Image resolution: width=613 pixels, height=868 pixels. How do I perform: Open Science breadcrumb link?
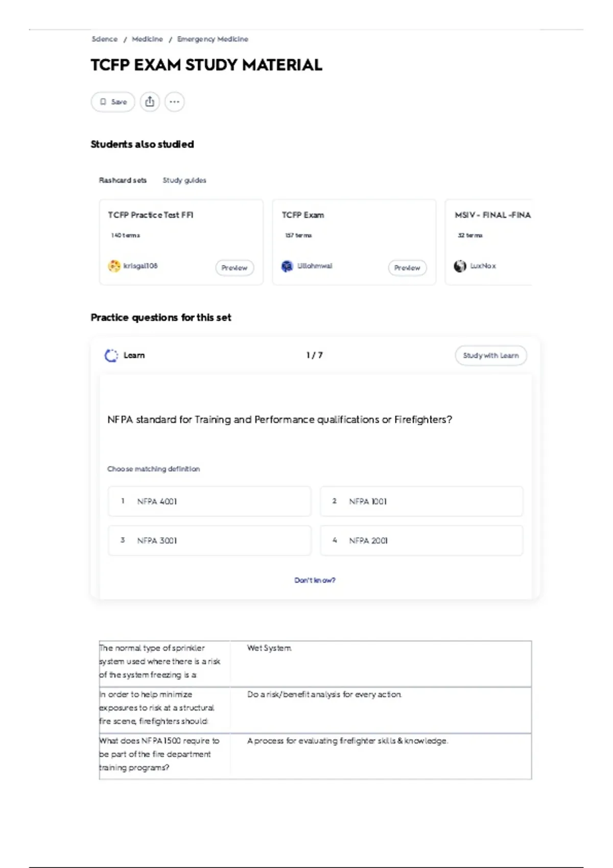(x=104, y=39)
